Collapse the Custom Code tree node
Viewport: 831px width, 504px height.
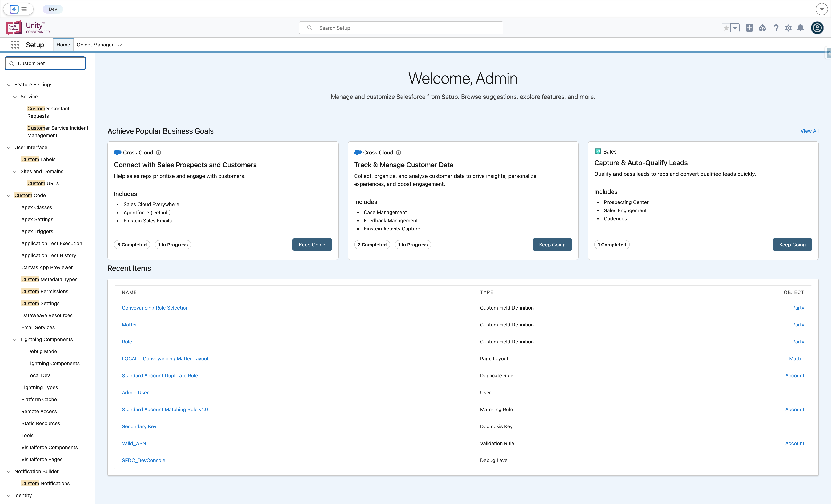[9, 196]
